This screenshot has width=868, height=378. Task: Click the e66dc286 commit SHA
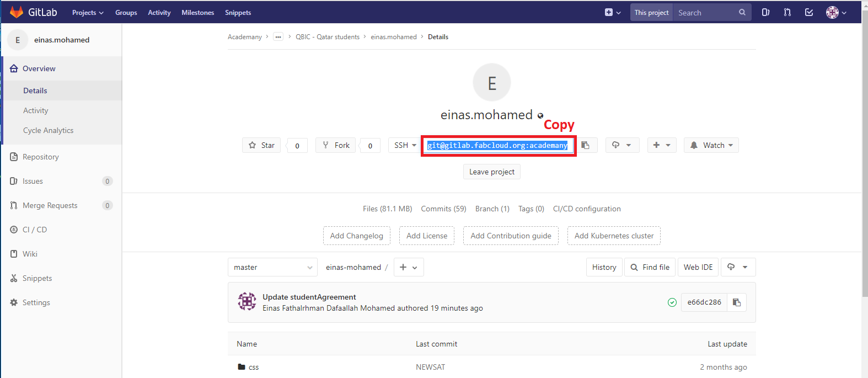click(704, 302)
